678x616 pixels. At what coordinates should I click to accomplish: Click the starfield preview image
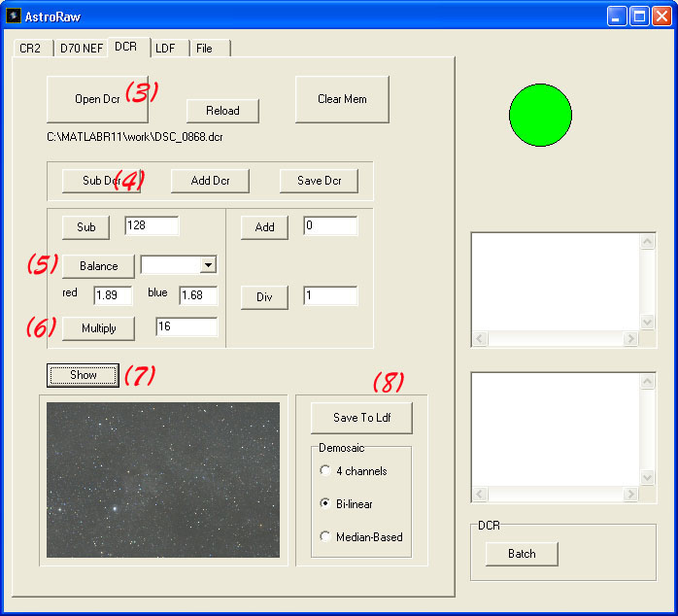tap(163, 480)
